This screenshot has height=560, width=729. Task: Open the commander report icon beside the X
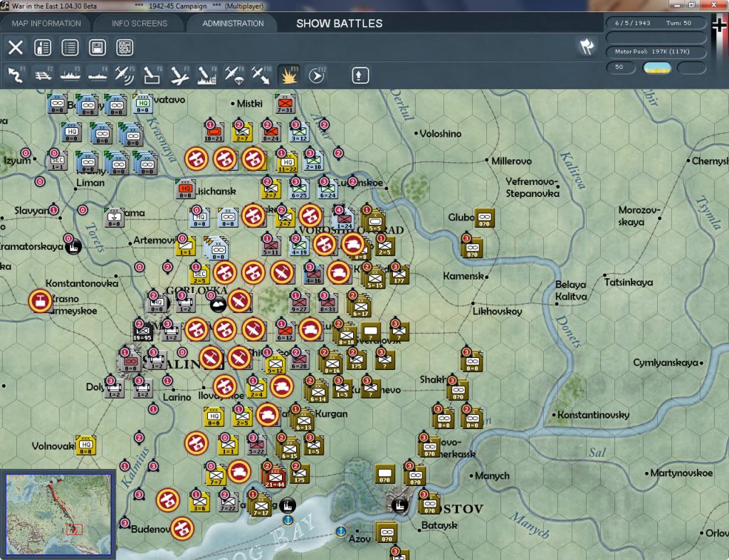43,48
